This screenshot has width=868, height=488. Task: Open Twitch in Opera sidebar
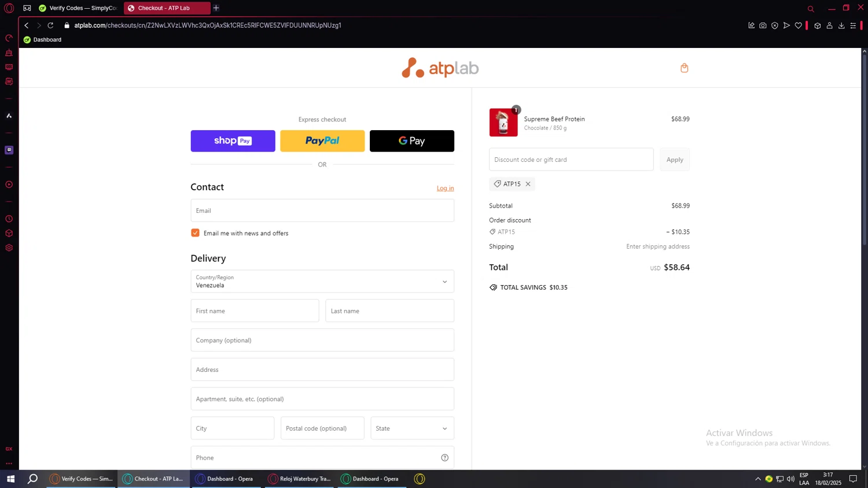coord(9,150)
